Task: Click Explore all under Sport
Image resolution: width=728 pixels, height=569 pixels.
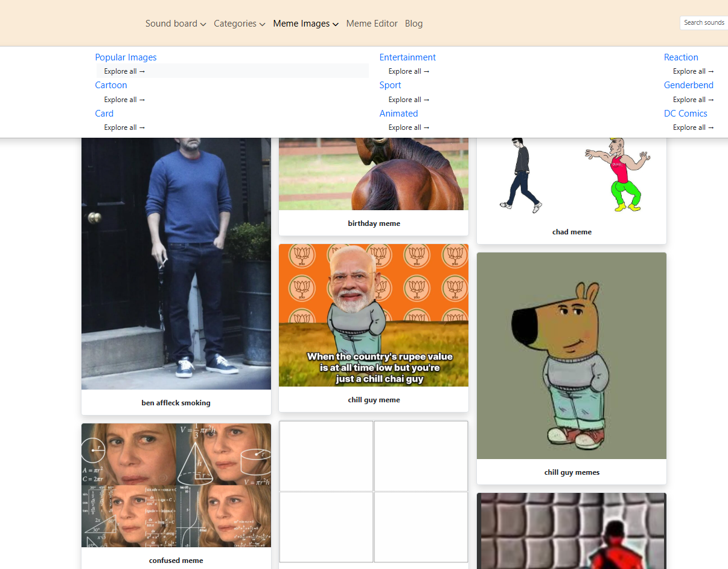Action: pos(409,100)
